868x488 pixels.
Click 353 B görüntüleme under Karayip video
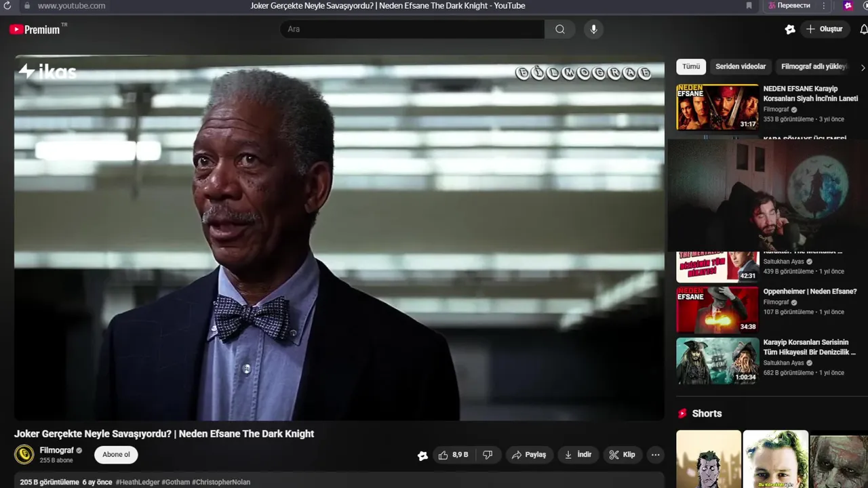tap(789, 119)
